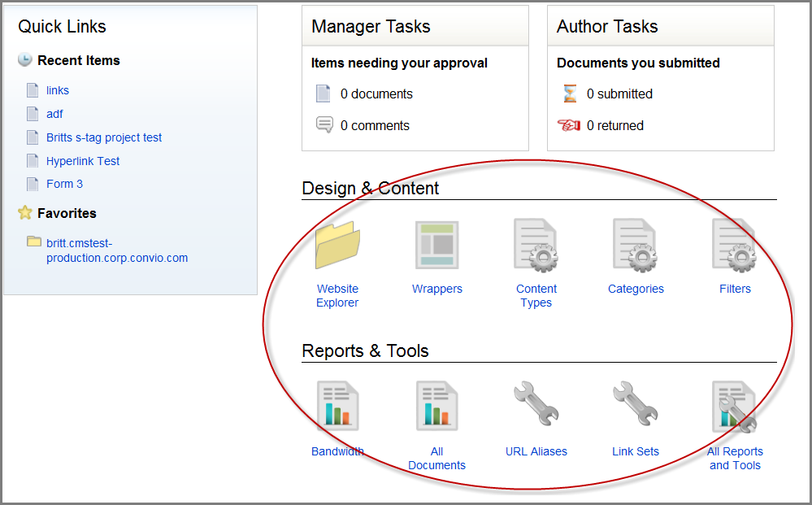Click the document icon beside 'links'
Screen dimensions: 812x505
coord(33,90)
